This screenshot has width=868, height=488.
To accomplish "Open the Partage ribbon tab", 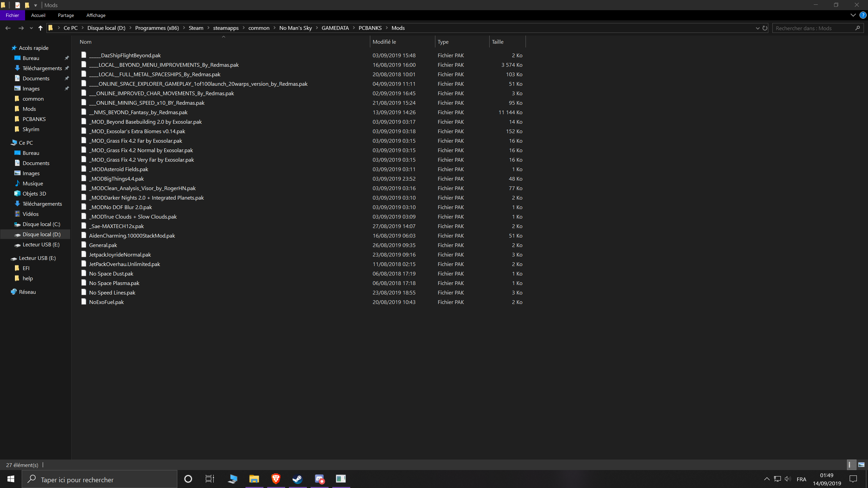I will coord(66,15).
